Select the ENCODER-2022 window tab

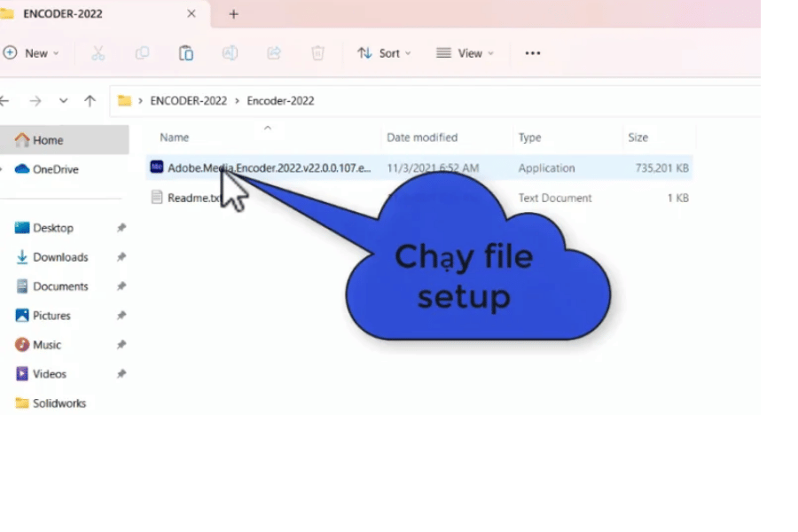[x=62, y=14]
